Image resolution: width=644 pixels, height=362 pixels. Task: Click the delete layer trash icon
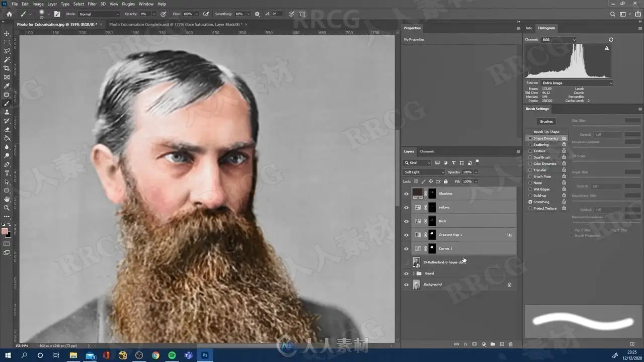(x=511, y=344)
